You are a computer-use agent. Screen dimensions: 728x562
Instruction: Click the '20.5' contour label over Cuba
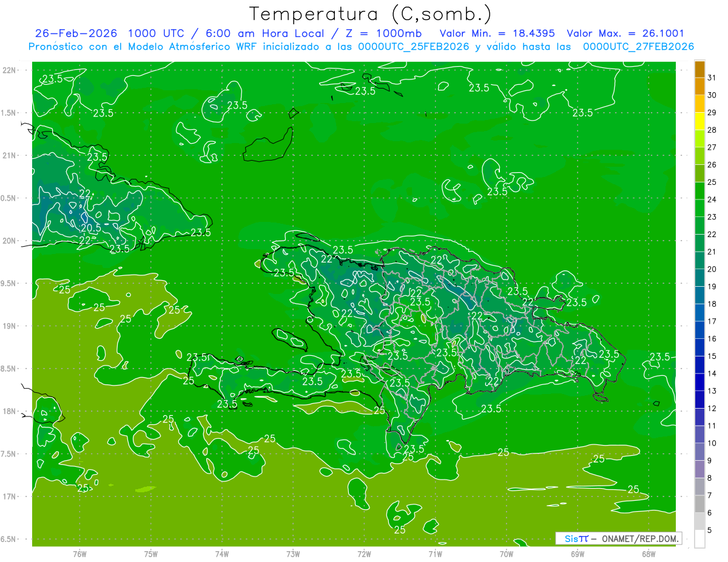pos(90,227)
